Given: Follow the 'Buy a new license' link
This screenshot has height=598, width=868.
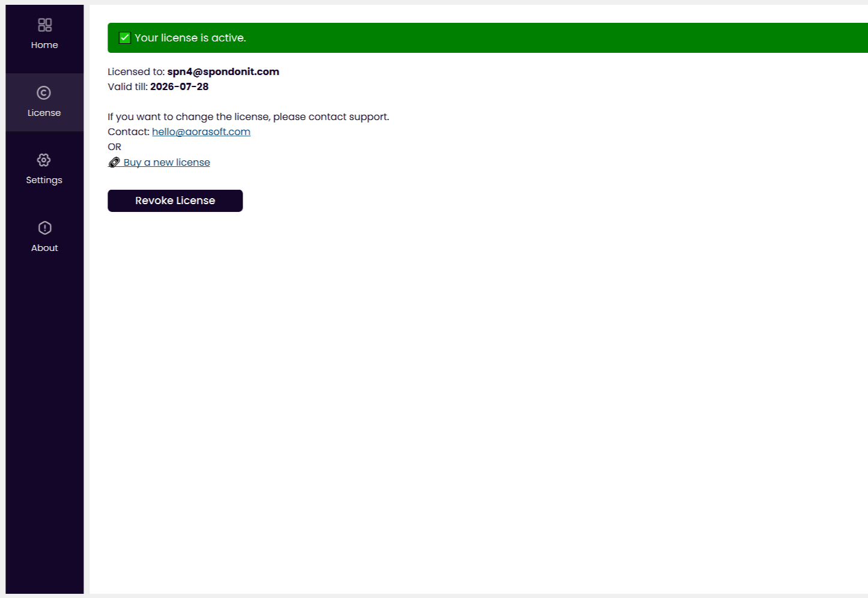Looking at the screenshot, I should [167, 162].
